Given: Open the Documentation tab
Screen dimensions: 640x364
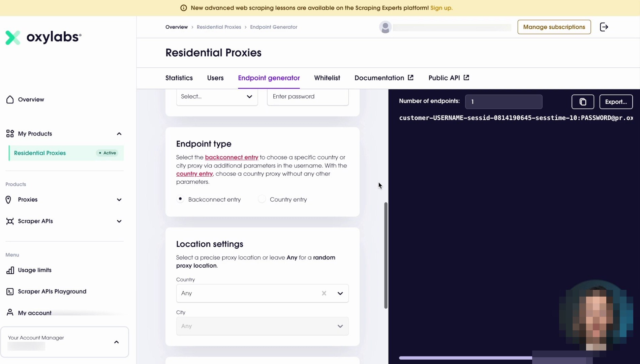Looking at the screenshot, I should [384, 78].
